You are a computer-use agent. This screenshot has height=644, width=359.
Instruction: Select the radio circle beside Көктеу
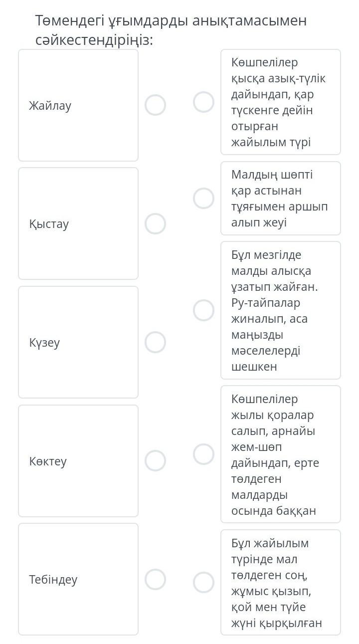[x=155, y=460]
